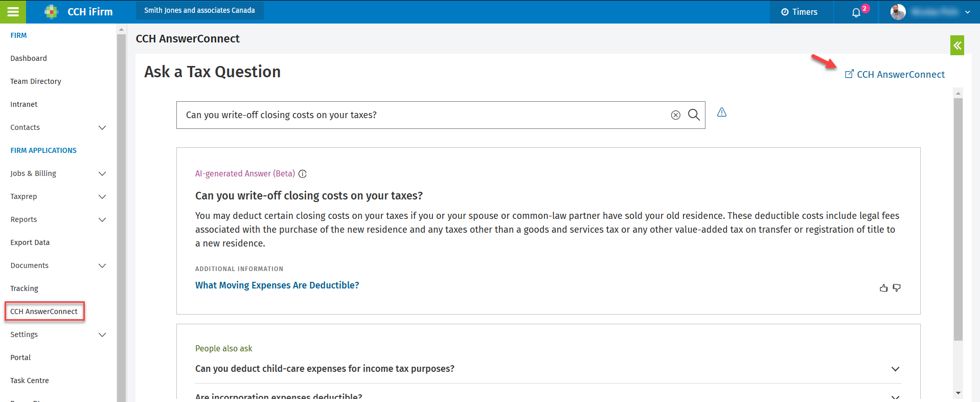Click the CCH iFirm logo icon
The width and height of the screenshot is (980, 402).
tap(51, 11)
